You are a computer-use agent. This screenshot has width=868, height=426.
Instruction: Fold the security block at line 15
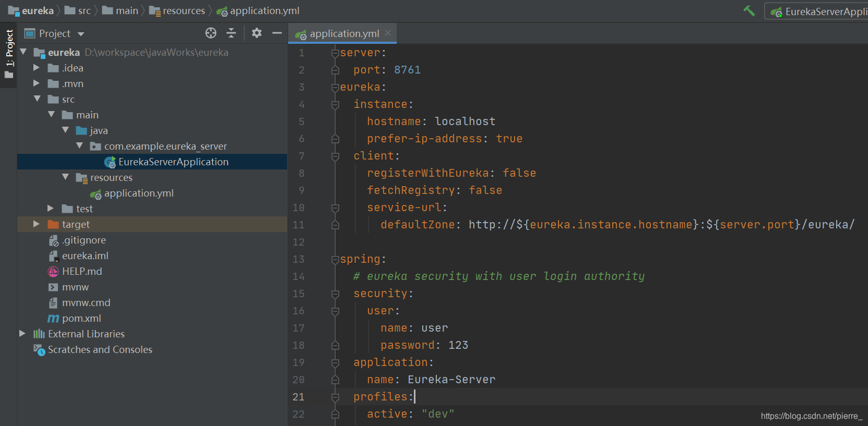(x=335, y=294)
